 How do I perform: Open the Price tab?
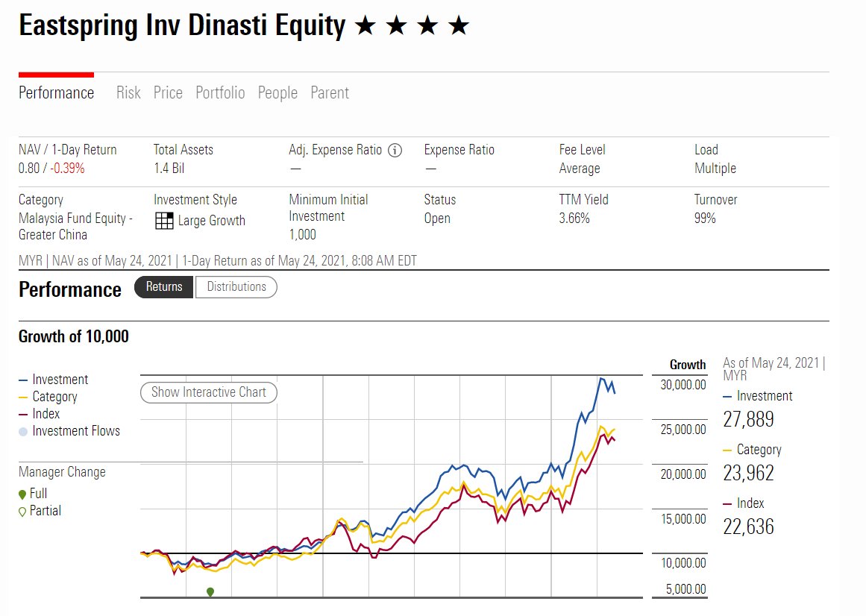point(168,92)
